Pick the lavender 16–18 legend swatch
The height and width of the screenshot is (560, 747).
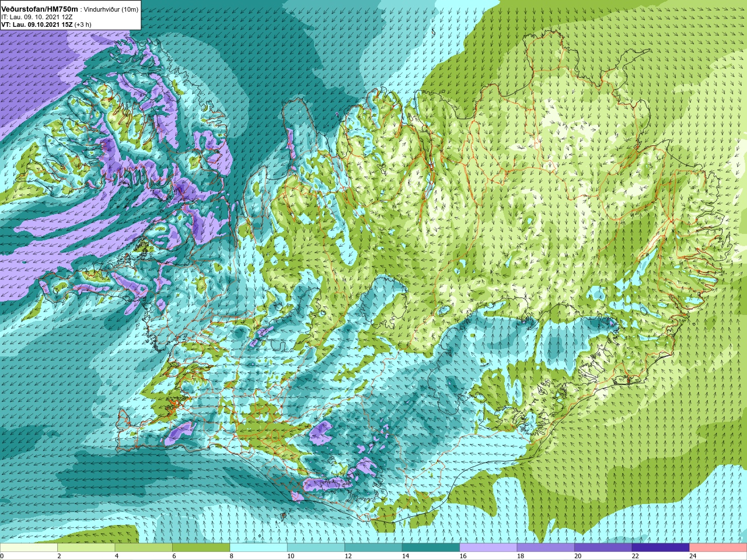[x=488, y=548]
